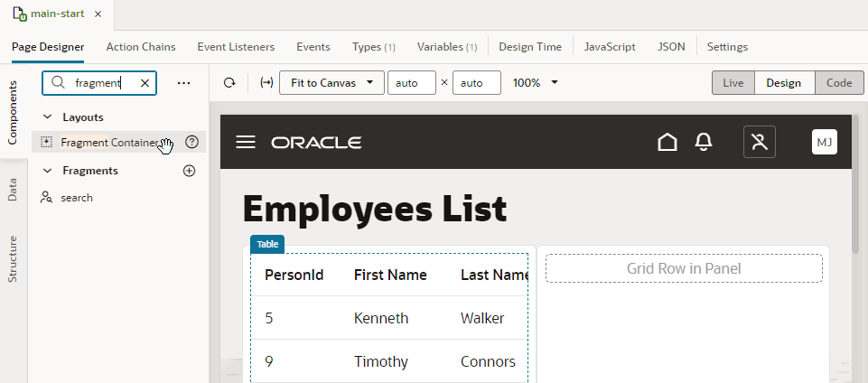Open the Action Chains tab
Viewport: 868px width, 383px height.
(x=140, y=47)
